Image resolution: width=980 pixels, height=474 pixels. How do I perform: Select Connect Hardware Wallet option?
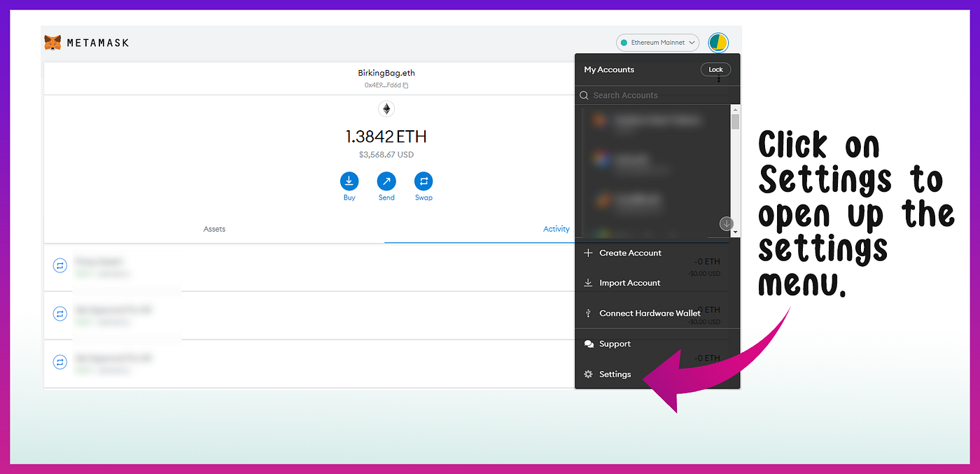657,313
